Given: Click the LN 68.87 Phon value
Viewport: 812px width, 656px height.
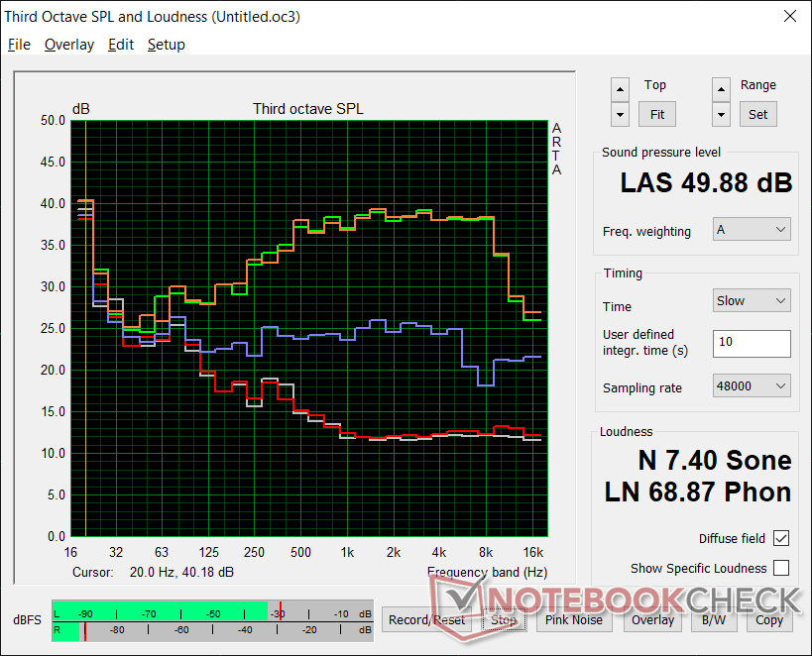Looking at the screenshot, I should click(x=698, y=492).
